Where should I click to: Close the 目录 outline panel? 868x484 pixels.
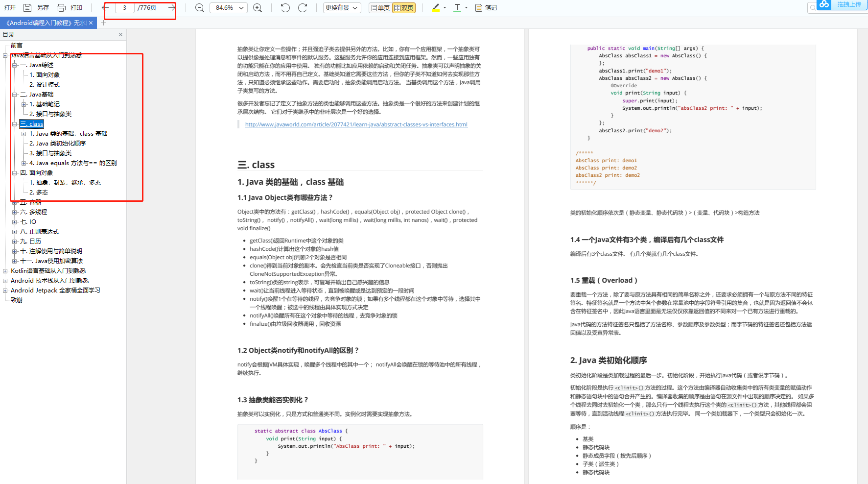pos(120,35)
